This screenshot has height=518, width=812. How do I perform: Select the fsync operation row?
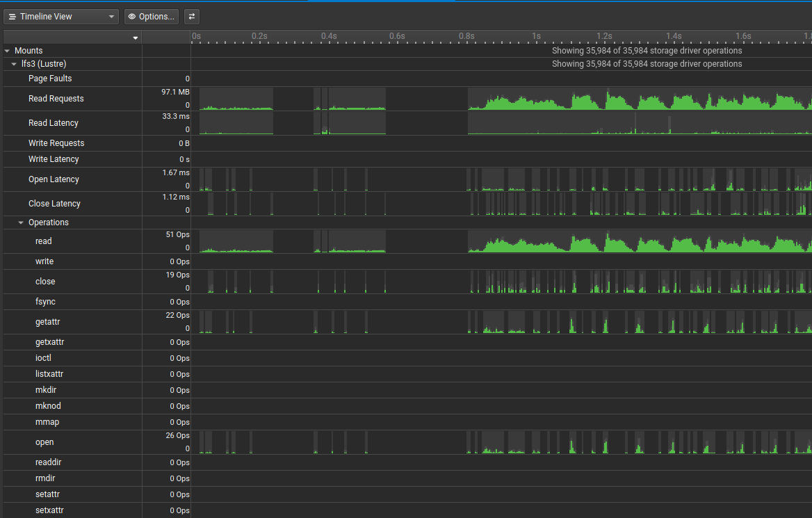point(45,302)
